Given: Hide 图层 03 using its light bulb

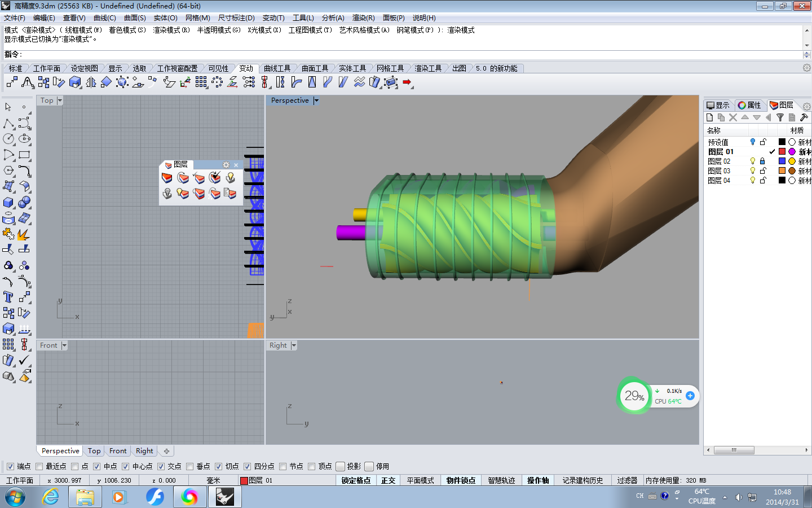Looking at the screenshot, I should (x=752, y=171).
